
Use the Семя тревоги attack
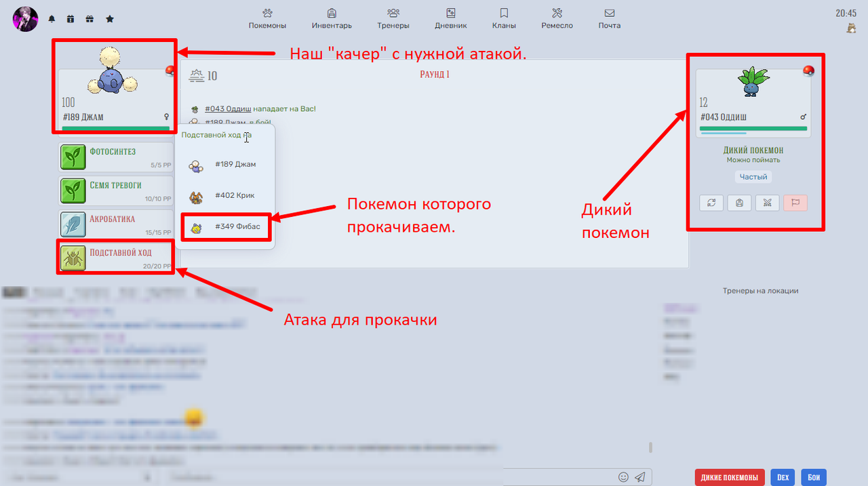coord(116,190)
